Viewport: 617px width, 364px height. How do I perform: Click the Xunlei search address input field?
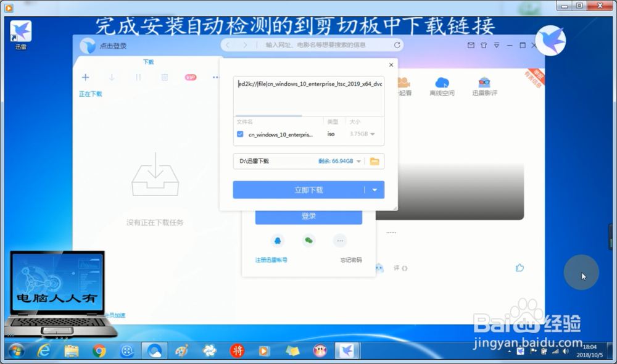[315, 45]
